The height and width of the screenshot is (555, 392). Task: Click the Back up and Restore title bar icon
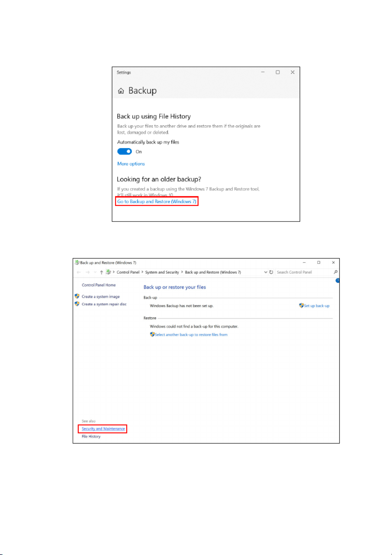pos(77,262)
